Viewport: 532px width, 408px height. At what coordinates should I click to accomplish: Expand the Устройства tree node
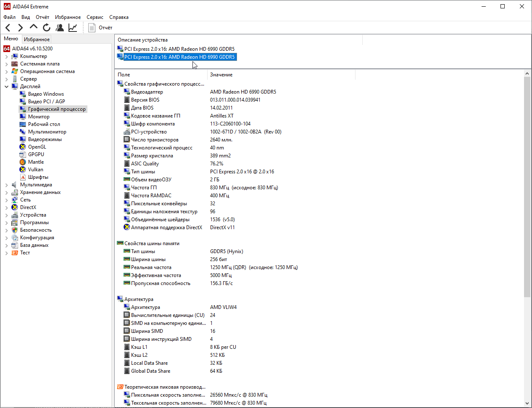click(7, 215)
